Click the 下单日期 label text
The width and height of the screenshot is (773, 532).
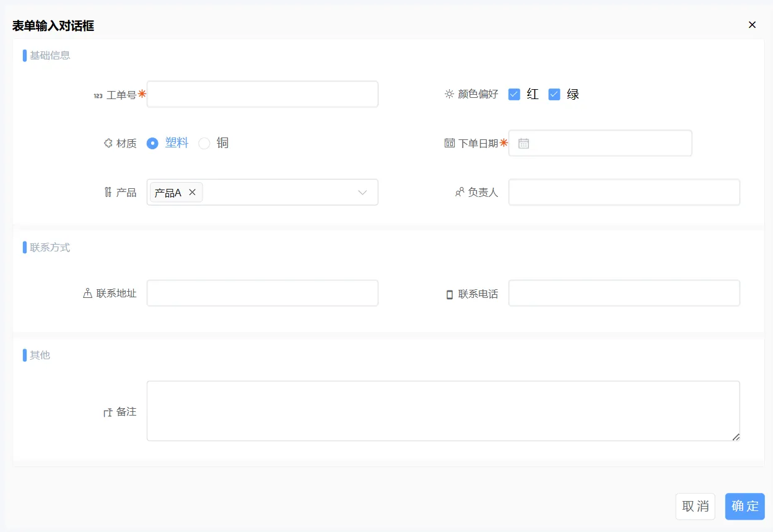point(478,143)
